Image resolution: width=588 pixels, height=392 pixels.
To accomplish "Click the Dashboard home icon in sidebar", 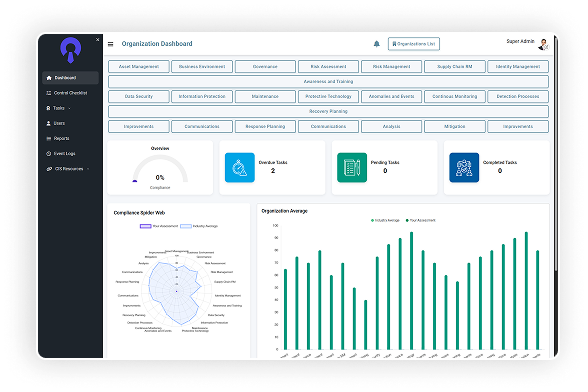I will click(x=49, y=78).
